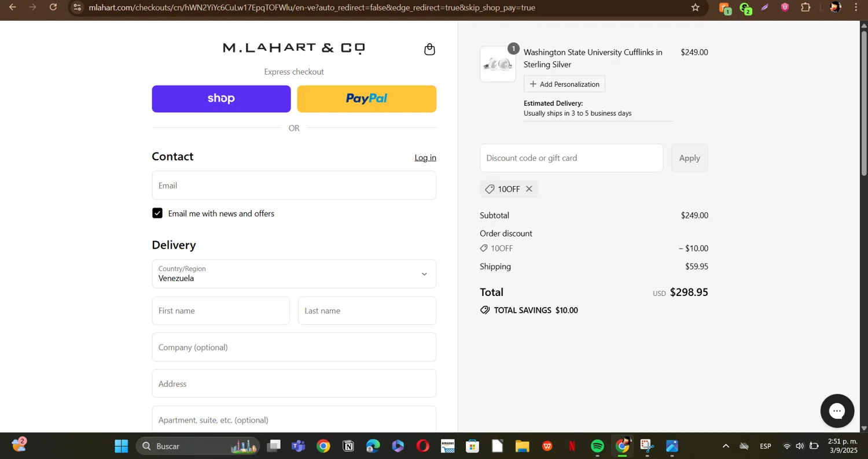This screenshot has height=459, width=868.
Task: Reload the page
Action: [53, 8]
